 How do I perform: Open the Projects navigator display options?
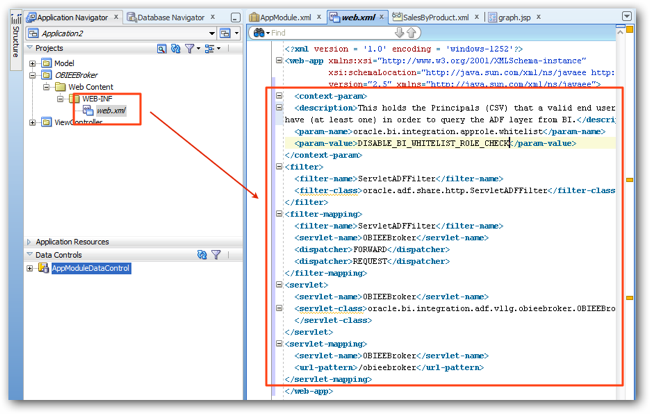pyautogui.click(x=210, y=49)
